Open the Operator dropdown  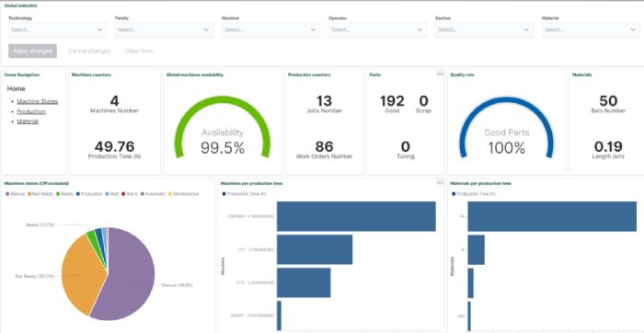click(377, 29)
